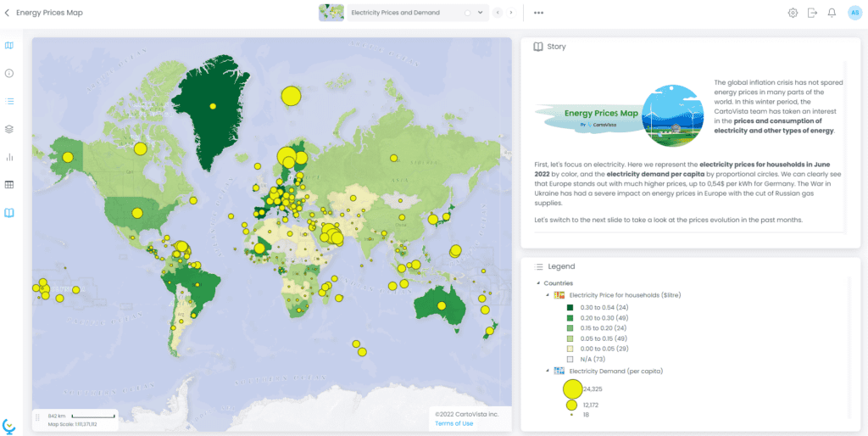868x436 pixels.
Task: Click the 24,325 large circle legend symbol
Action: click(x=572, y=388)
